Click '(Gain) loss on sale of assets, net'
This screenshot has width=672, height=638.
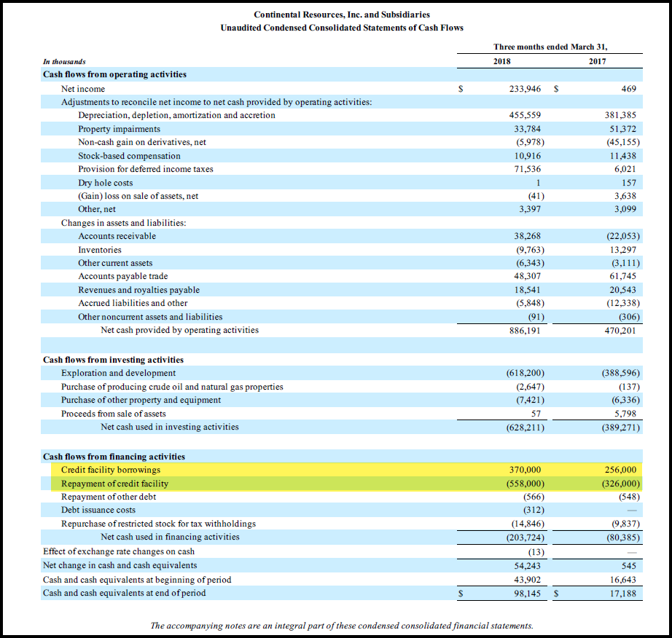point(138,196)
